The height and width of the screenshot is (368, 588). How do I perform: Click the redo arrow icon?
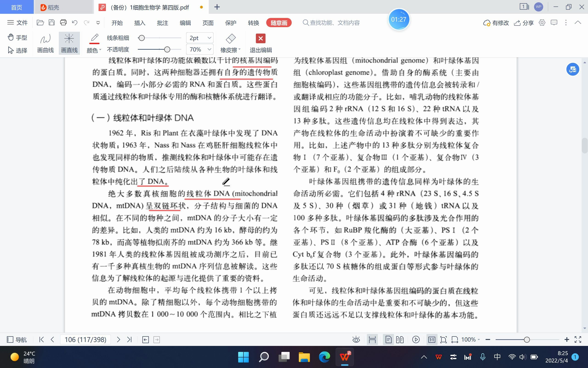(x=87, y=23)
